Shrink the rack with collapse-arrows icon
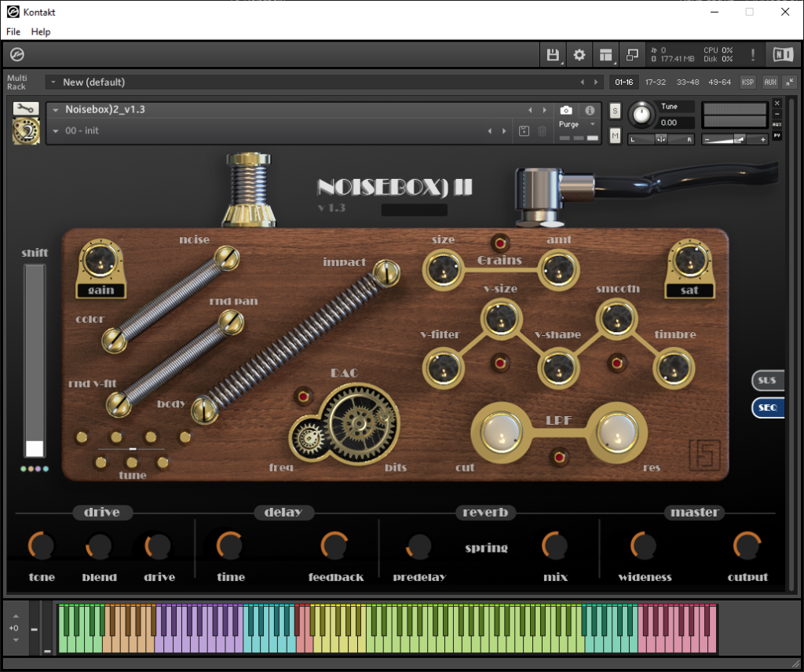804x672 pixels. tap(790, 82)
